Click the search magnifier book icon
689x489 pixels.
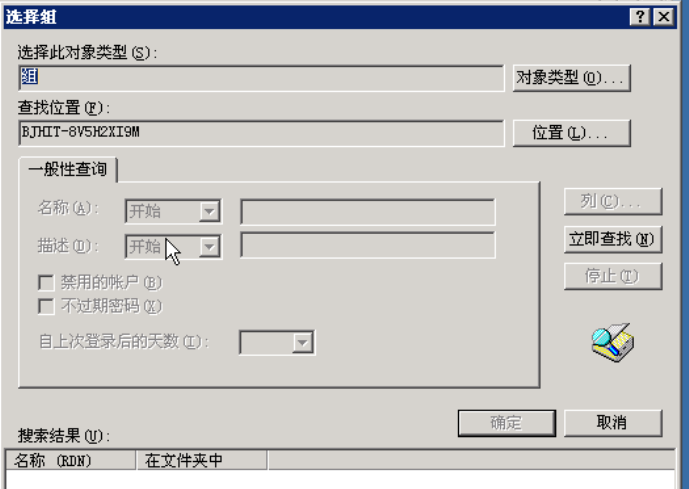(x=613, y=343)
